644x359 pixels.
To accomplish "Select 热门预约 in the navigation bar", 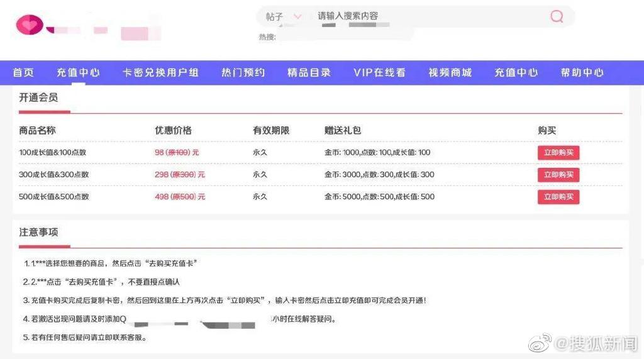I will pos(243,72).
